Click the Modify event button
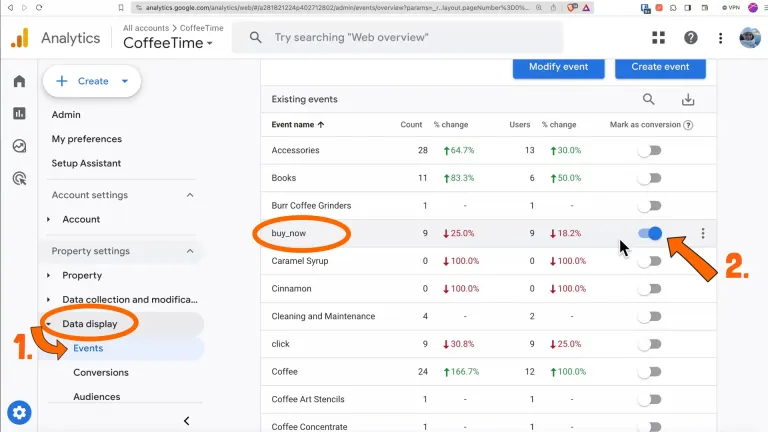The width and height of the screenshot is (768, 432). tap(558, 67)
